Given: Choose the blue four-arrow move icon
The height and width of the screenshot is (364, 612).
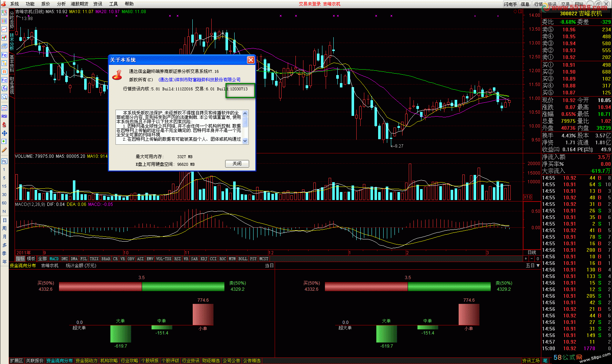Looking at the screenshot, I should [4, 133].
